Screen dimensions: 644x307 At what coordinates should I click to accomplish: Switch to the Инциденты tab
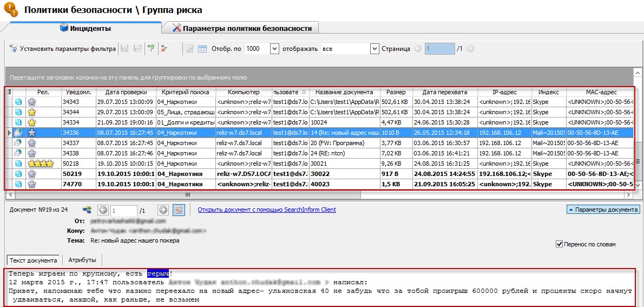tap(85, 28)
